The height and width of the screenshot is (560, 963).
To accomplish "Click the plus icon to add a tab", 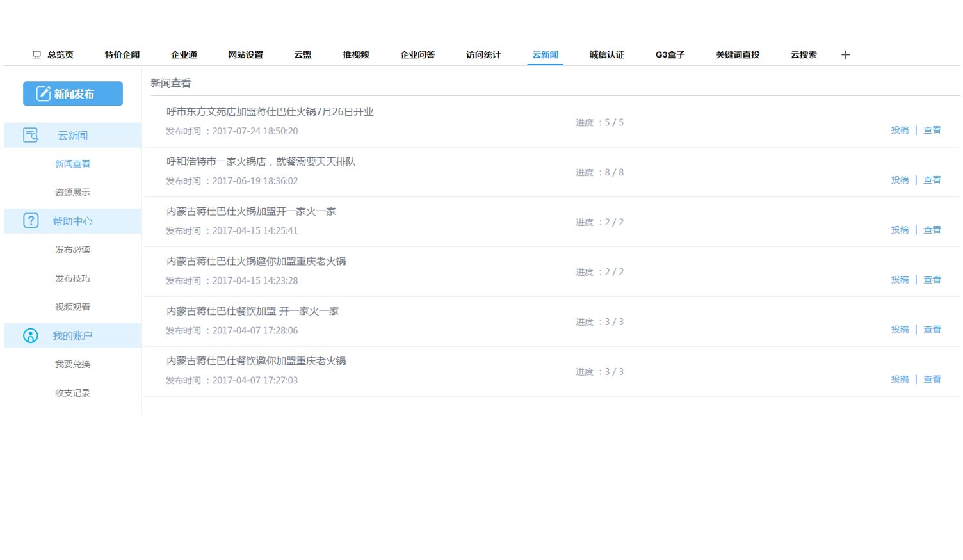I will tap(845, 55).
